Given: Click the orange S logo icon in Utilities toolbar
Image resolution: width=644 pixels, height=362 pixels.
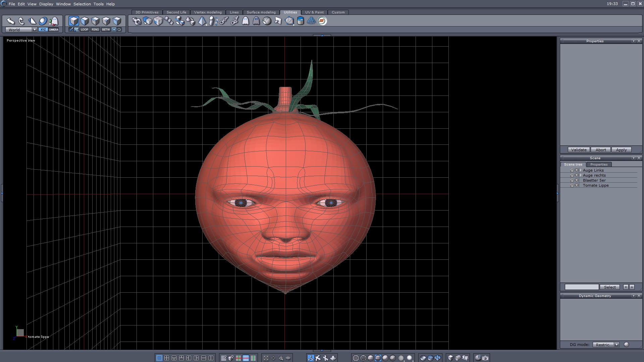Looking at the screenshot, I should (x=322, y=21).
